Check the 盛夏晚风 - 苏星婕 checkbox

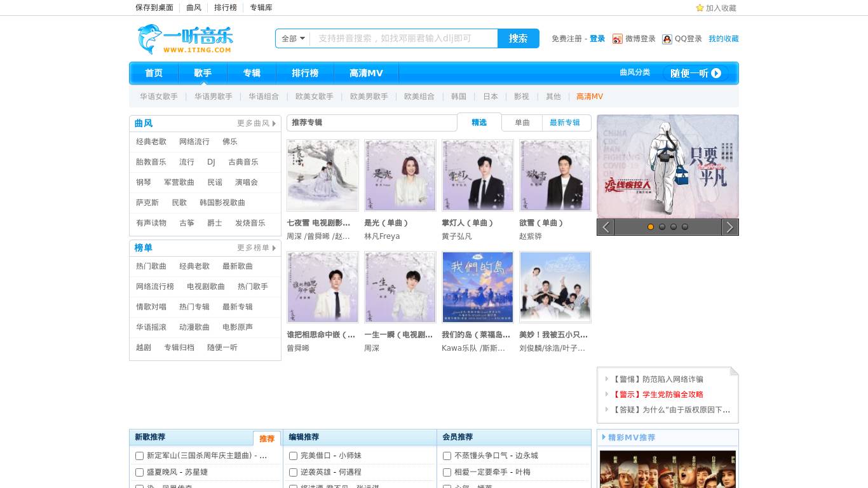[139, 472]
